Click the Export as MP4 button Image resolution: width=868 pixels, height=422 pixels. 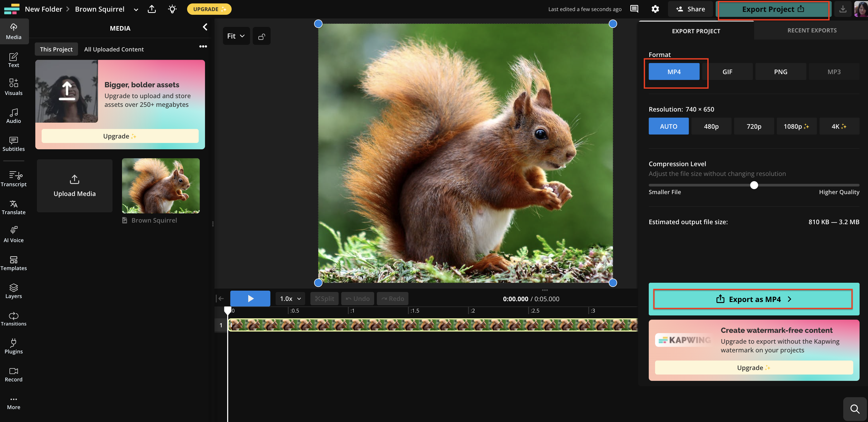pyautogui.click(x=753, y=299)
